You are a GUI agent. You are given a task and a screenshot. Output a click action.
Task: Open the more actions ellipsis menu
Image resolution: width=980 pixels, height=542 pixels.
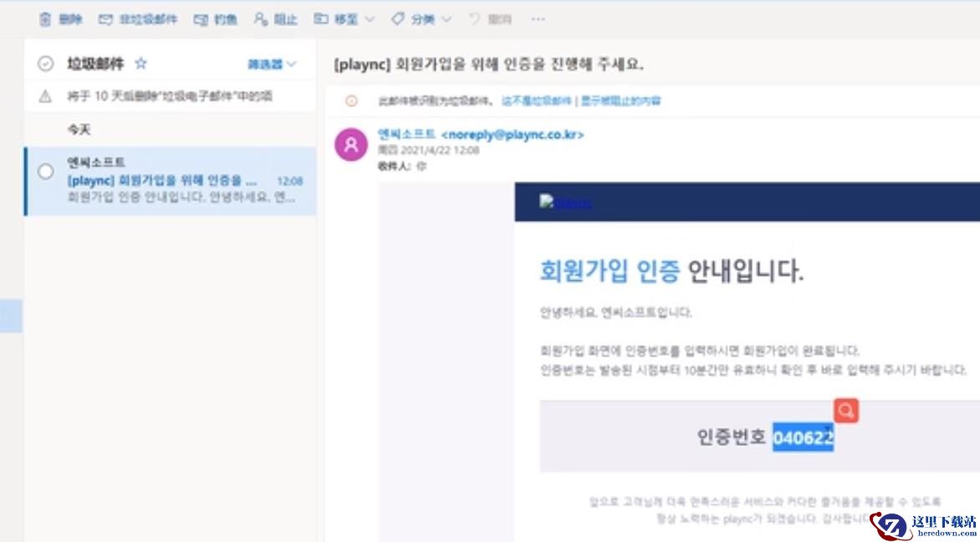tap(538, 19)
